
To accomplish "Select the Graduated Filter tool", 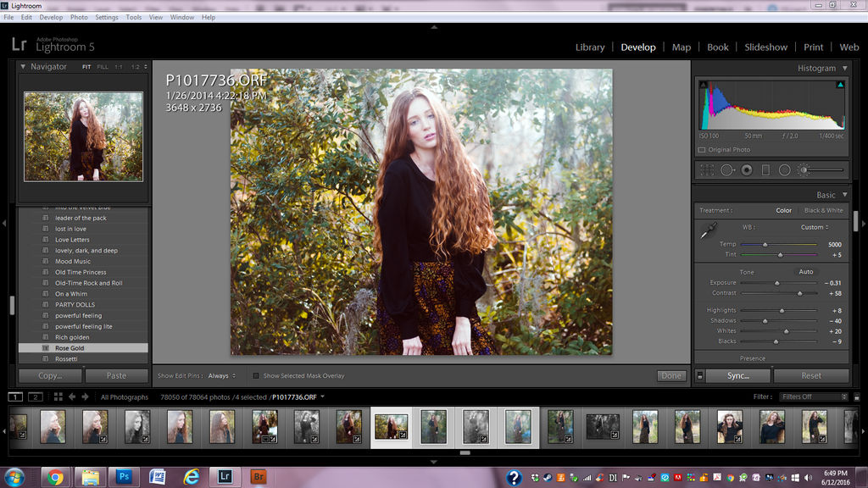I will [765, 170].
